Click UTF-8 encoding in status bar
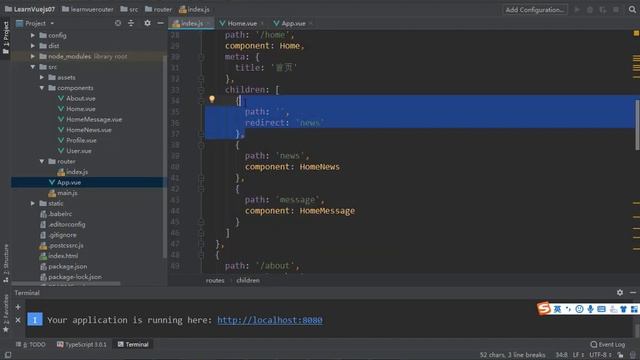The width and height of the screenshot is (640, 360). coord(600,355)
